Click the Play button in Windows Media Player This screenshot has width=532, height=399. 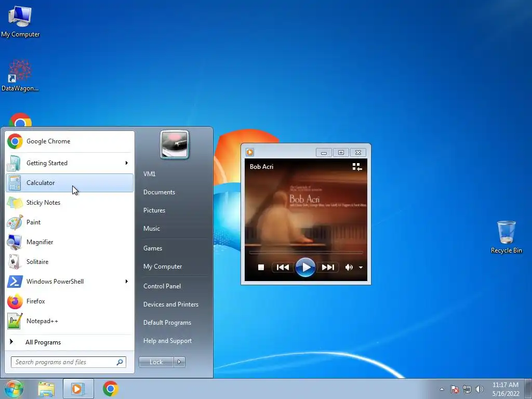305,268
